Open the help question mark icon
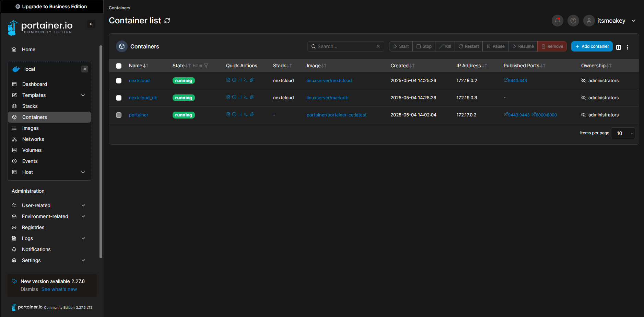 click(573, 21)
